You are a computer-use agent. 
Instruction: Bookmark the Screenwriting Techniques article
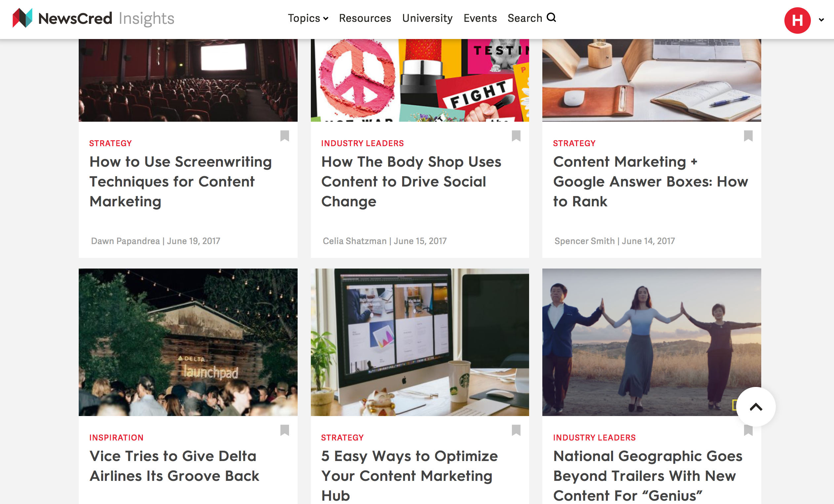click(285, 136)
